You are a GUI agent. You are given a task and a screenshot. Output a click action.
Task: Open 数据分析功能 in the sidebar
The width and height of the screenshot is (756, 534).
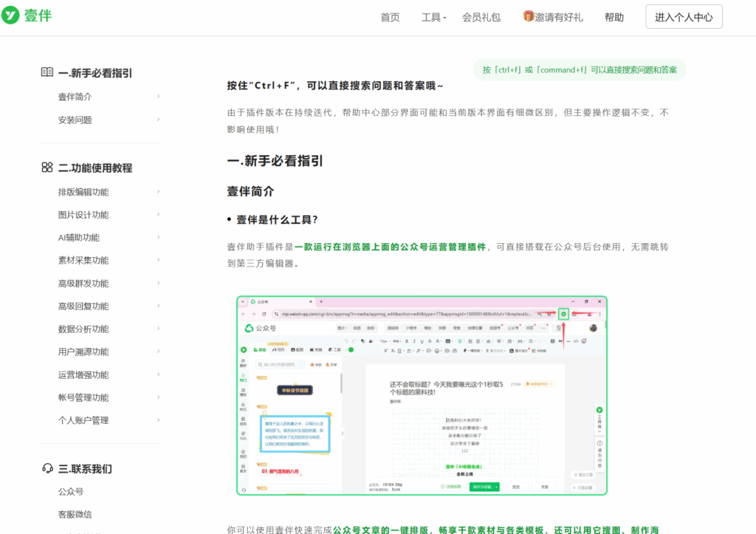83,329
